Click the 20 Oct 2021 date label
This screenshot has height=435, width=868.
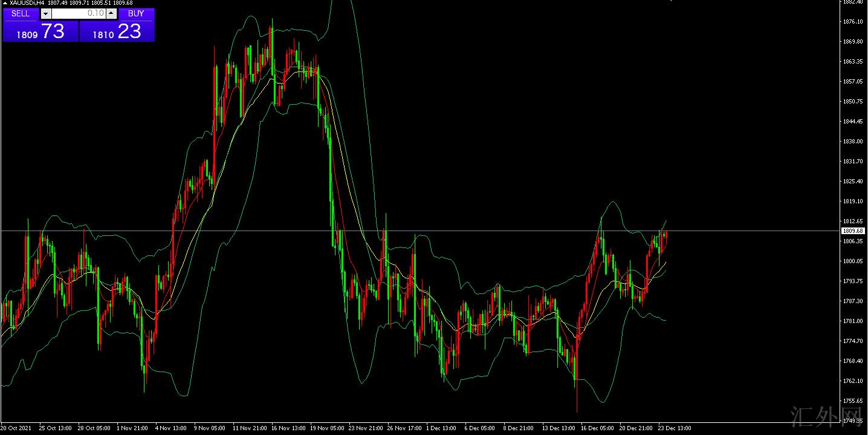[x=16, y=428]
